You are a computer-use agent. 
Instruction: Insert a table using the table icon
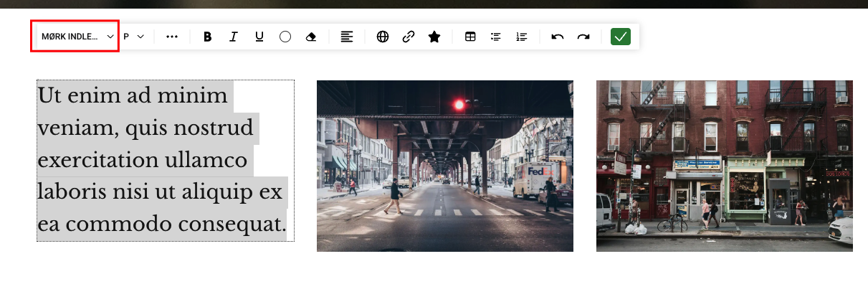point(470,37)
